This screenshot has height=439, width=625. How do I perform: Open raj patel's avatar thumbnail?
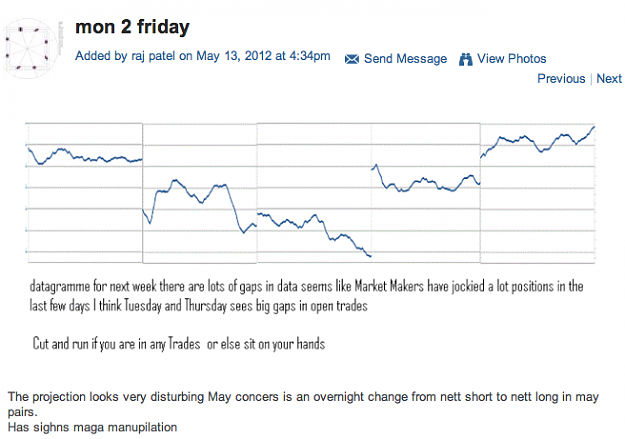[32, 48]
